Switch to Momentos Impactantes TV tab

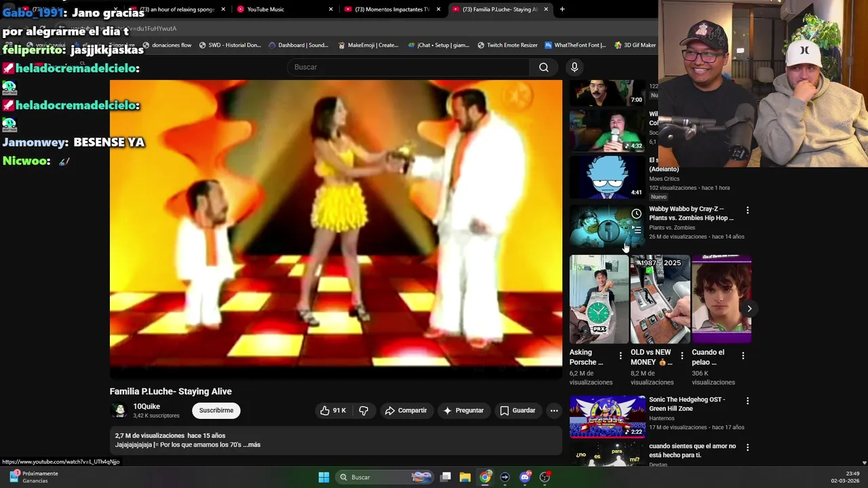pyautogui.click(x=388, y=9)
